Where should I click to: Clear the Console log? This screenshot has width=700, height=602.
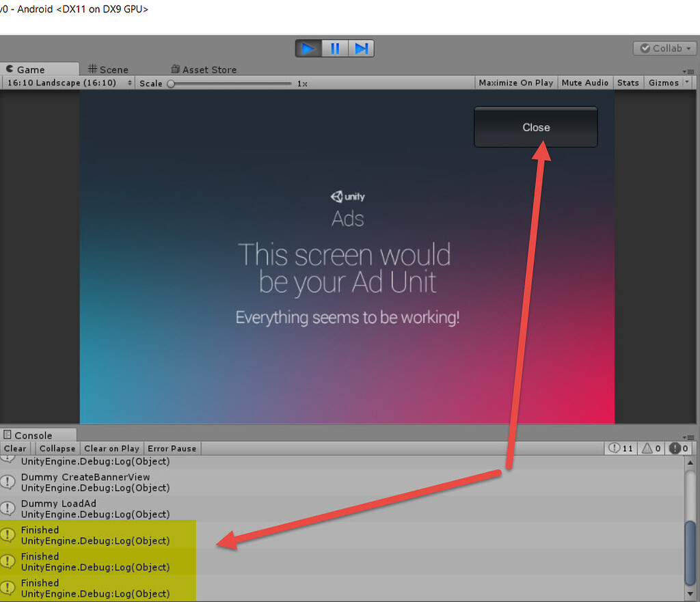[x=15, y=448]
